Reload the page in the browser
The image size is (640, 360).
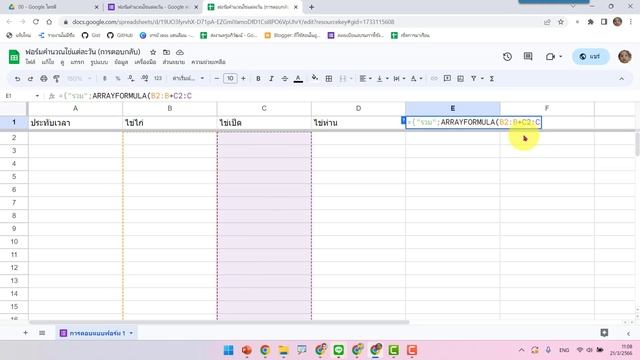36,22
